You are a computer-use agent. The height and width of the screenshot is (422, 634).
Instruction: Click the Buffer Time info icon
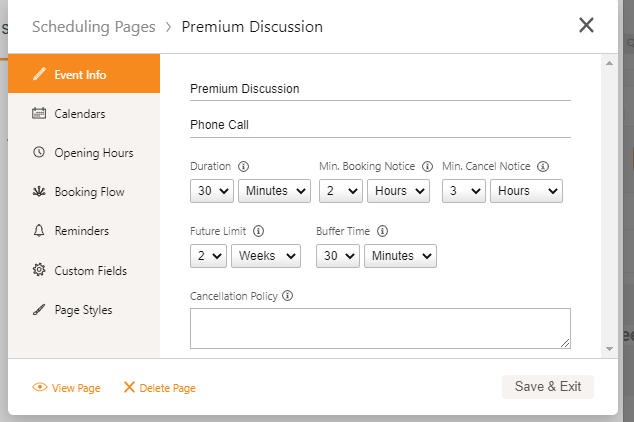point(382,231)
